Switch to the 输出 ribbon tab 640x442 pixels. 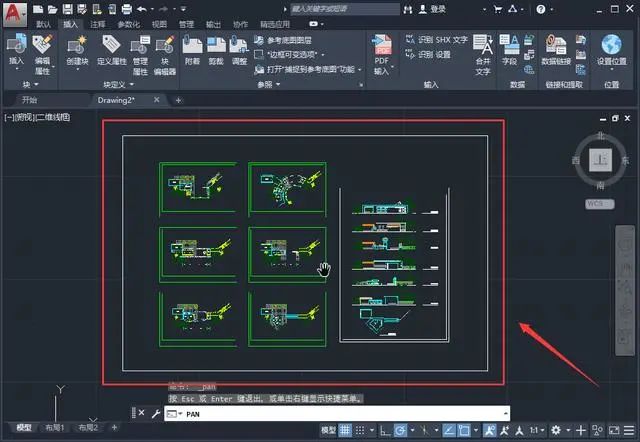[x=213, y=24]
